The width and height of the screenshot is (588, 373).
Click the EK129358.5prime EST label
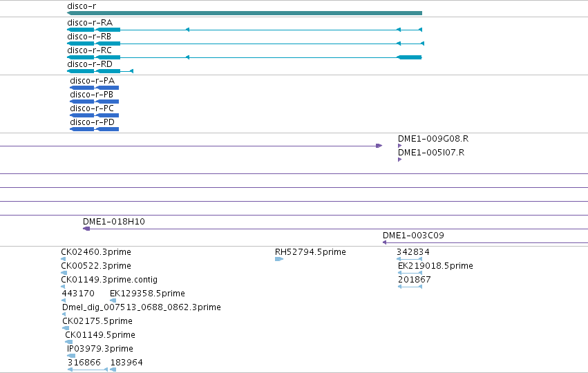147,294
